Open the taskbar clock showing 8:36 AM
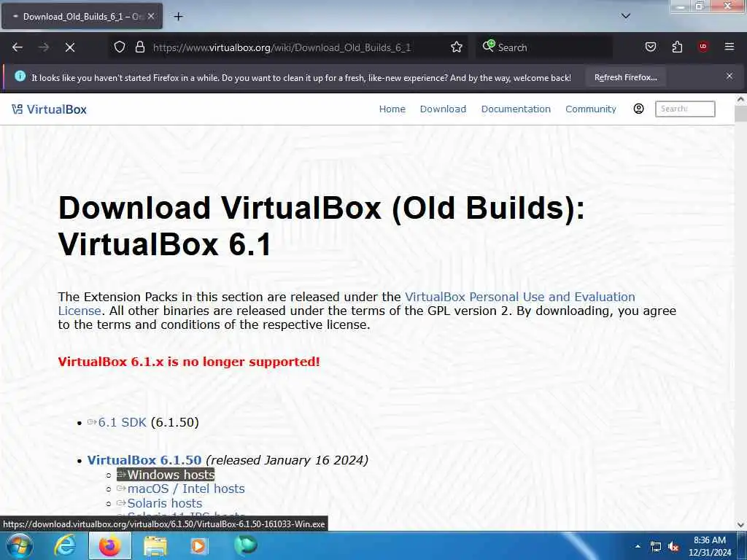Image resolution: width=747 pixels, height=560 pixels. (709, 546)
